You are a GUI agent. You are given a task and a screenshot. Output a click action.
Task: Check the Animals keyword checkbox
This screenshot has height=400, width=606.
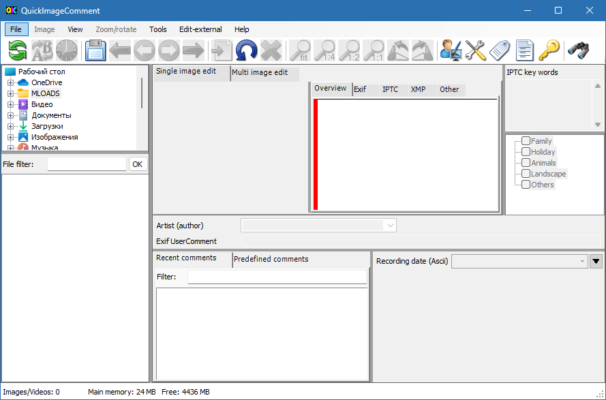[526, 162]
